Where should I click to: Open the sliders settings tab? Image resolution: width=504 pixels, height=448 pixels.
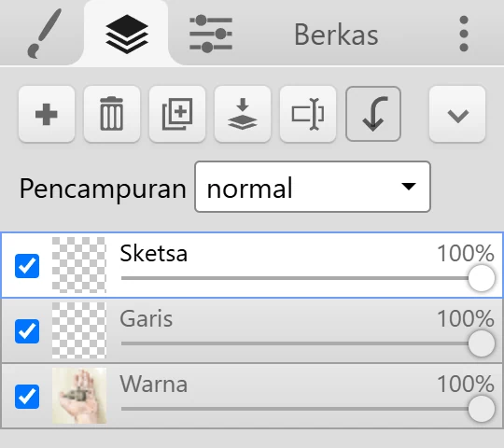211,34
